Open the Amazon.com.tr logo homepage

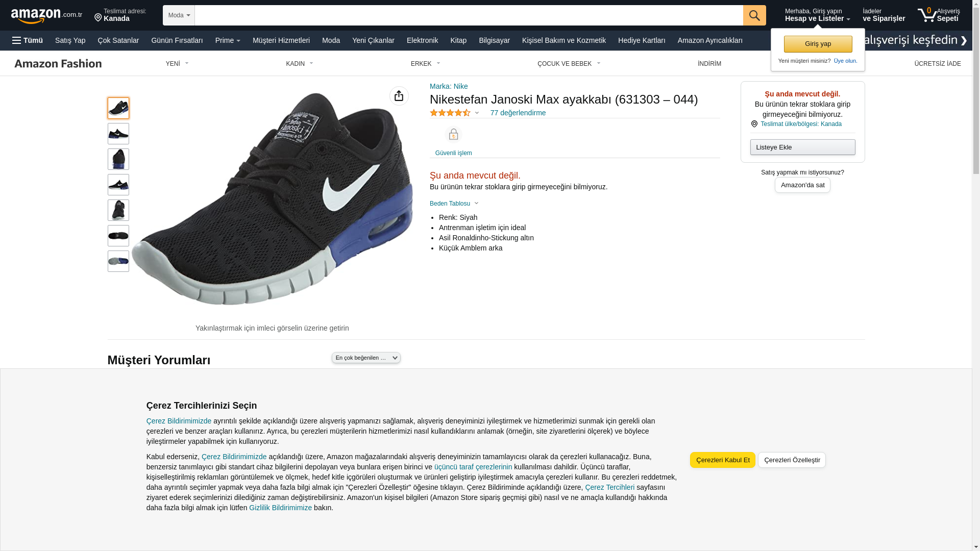coord(46,16)
